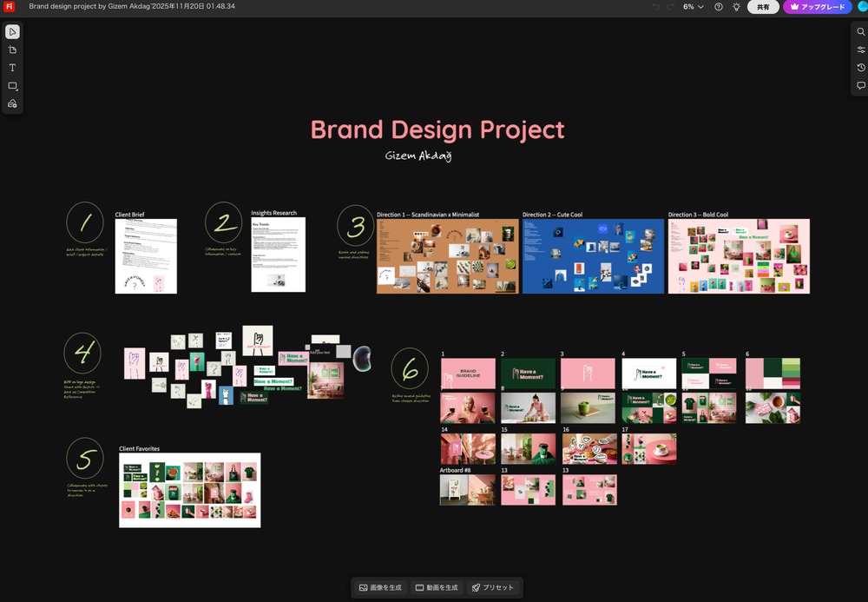Show the version history clock icon
The image size is (868, 602).
pos(860,68)
